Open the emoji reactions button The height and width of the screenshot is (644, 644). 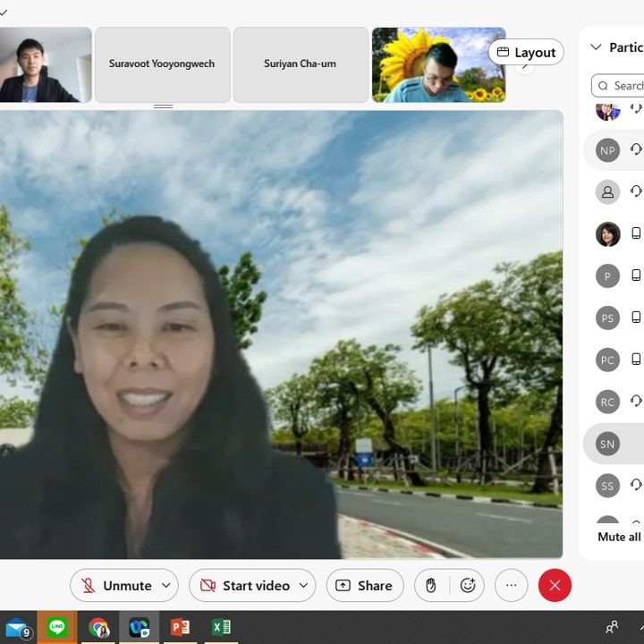tap(467, 585)
